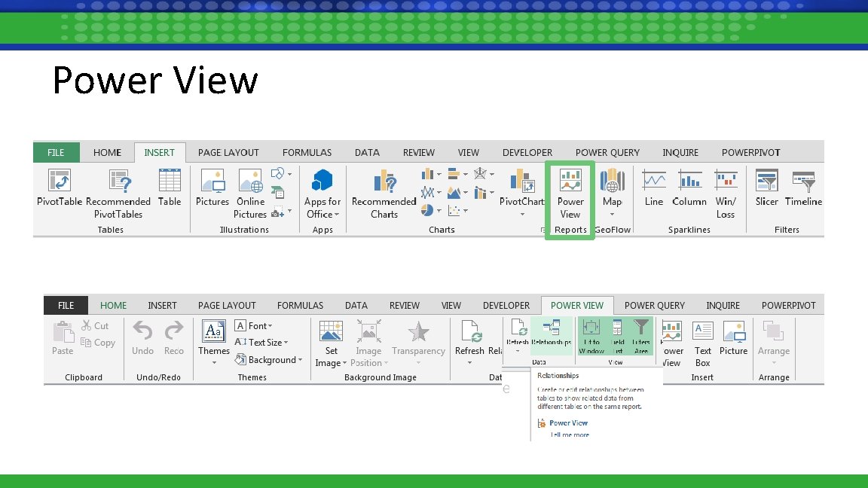Select the green-text HOME tab
The width and height of the screenshot is (868, 488).
pyautogui.click(x=114, y=306)
